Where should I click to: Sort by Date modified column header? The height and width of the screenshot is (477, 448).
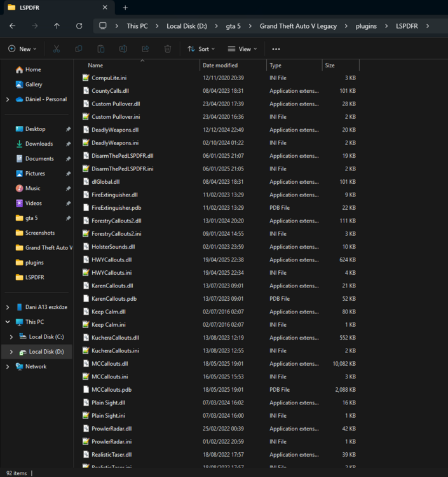point(221,66)
